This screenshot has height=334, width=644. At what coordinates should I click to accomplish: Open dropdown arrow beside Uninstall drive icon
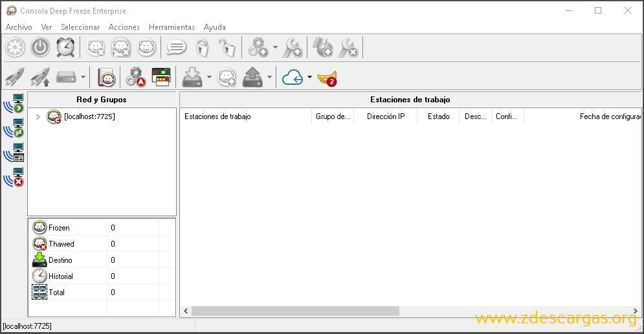[x=269, y=77]
